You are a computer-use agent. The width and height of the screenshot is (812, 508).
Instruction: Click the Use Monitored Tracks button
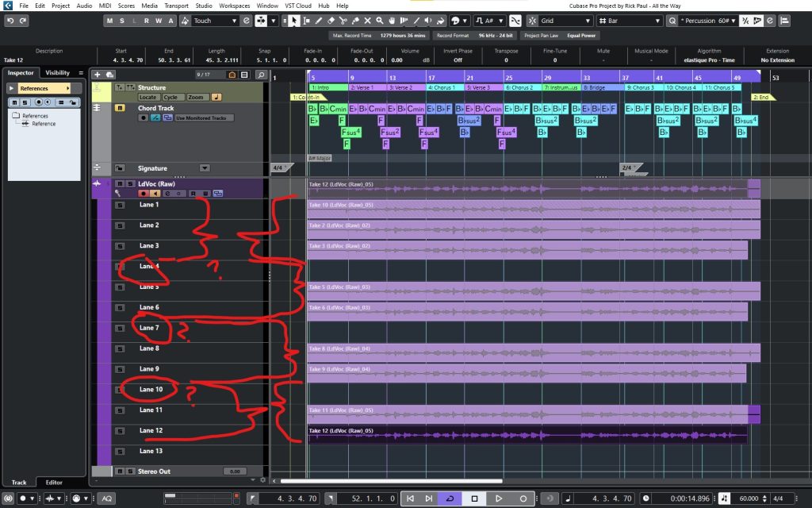201,117
